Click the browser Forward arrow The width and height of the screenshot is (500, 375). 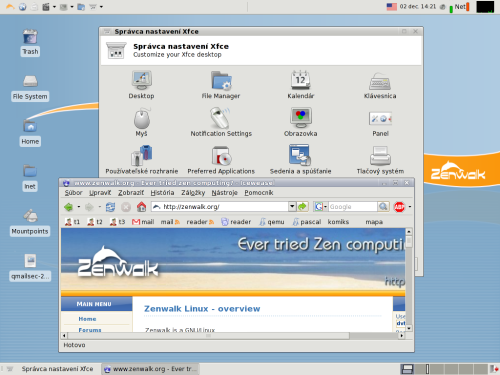pos(89,207)
